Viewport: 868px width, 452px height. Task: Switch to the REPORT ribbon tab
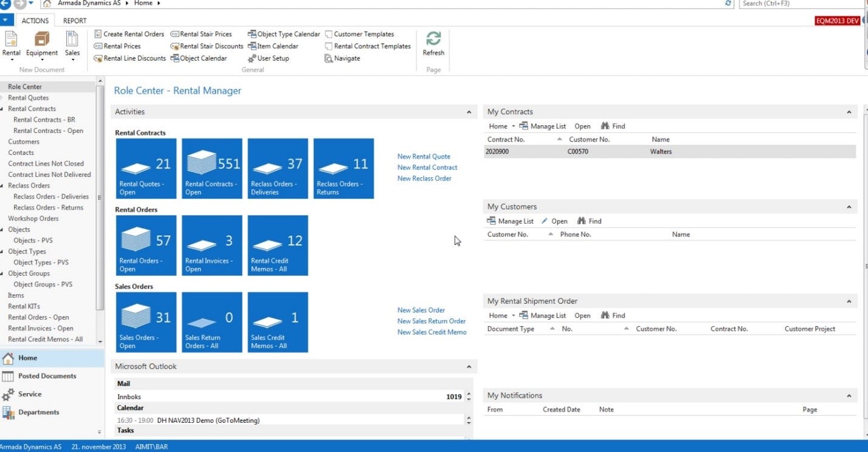75,20
